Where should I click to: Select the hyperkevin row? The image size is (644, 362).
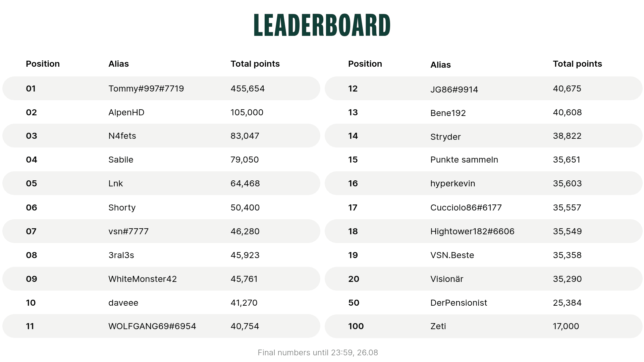484,183
